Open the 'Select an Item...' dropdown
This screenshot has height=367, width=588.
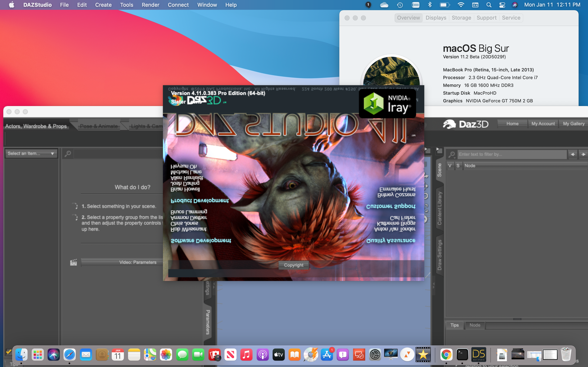click(31, 153)
